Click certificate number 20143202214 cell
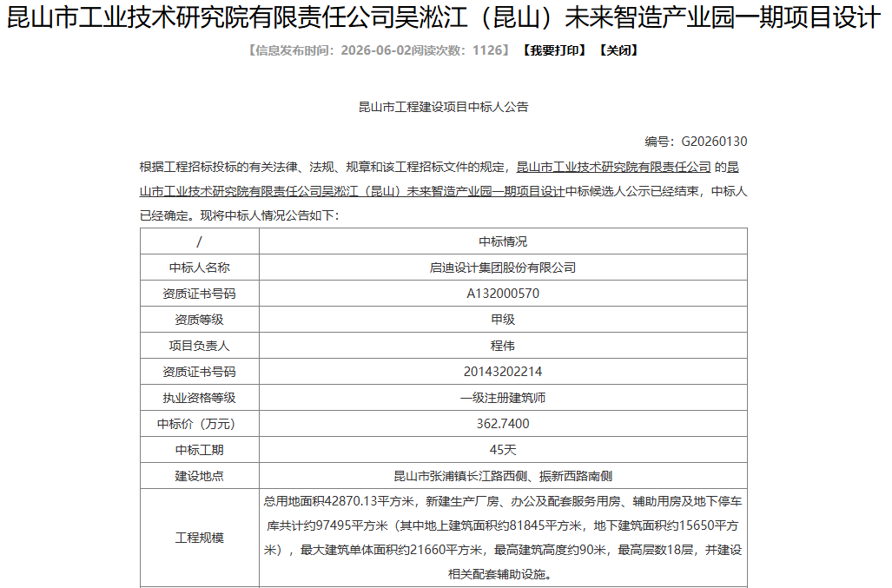892x588 pixels. [503, 372]
